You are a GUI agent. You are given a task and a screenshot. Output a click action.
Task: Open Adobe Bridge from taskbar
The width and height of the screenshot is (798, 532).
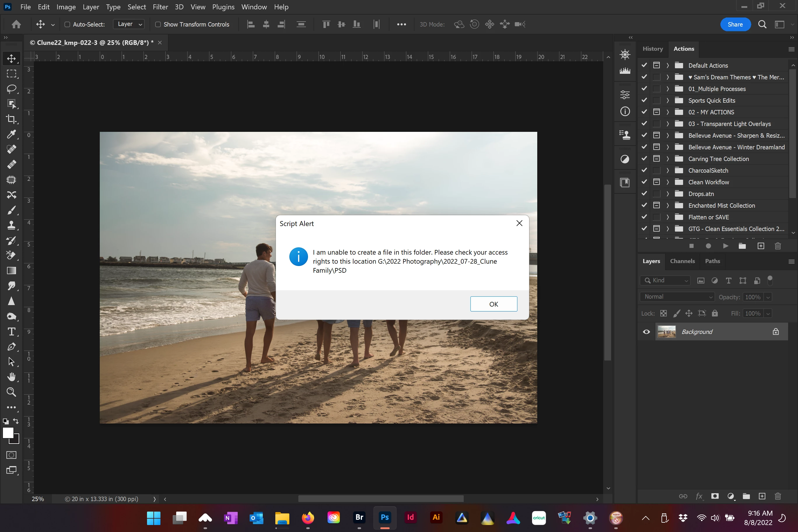pos(359,517)
